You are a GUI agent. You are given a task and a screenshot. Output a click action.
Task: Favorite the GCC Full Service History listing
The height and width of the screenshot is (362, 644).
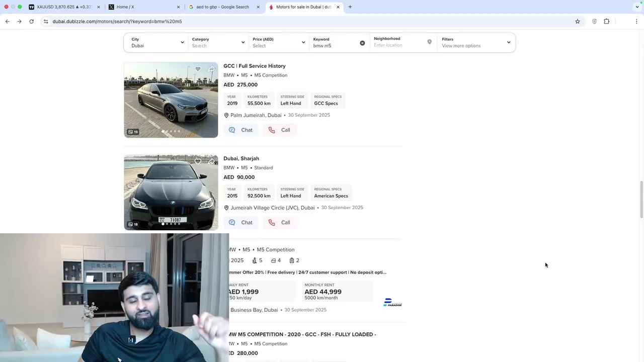[198, 69]
